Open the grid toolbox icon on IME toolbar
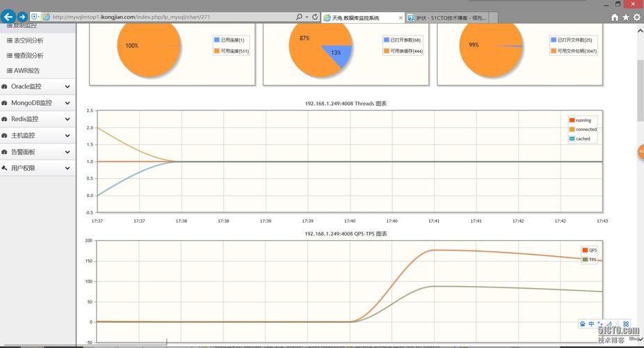 [626, 324]
